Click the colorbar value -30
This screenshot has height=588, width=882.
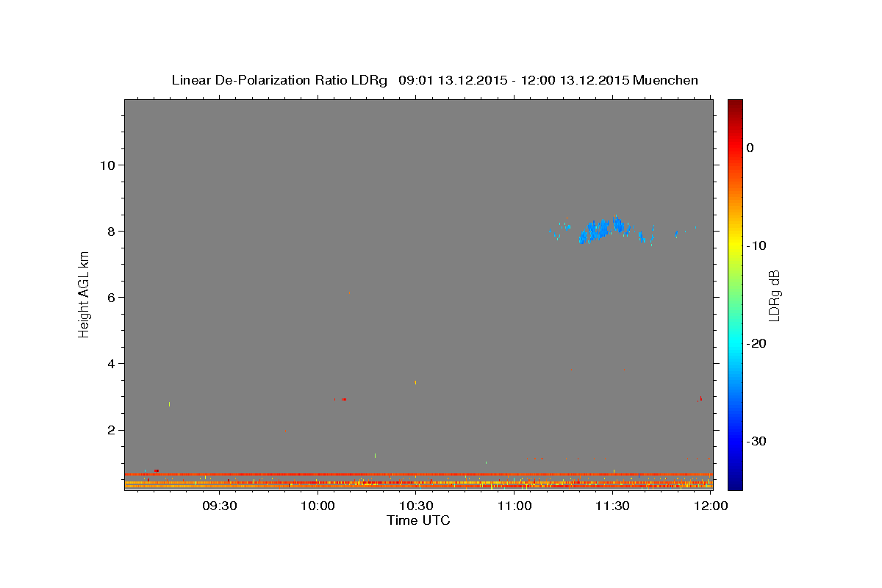pos(756,441)
